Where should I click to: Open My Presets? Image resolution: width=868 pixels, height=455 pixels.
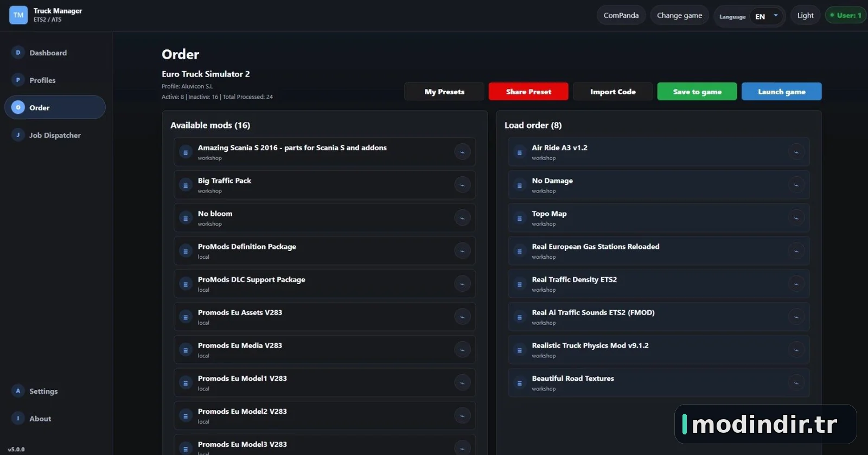444,92
